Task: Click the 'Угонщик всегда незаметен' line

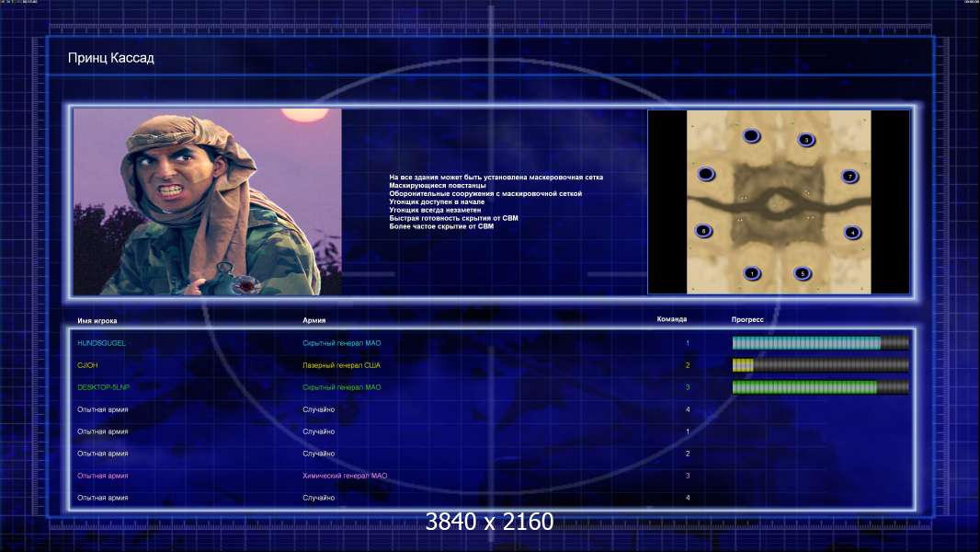Action: coord(435,210)
